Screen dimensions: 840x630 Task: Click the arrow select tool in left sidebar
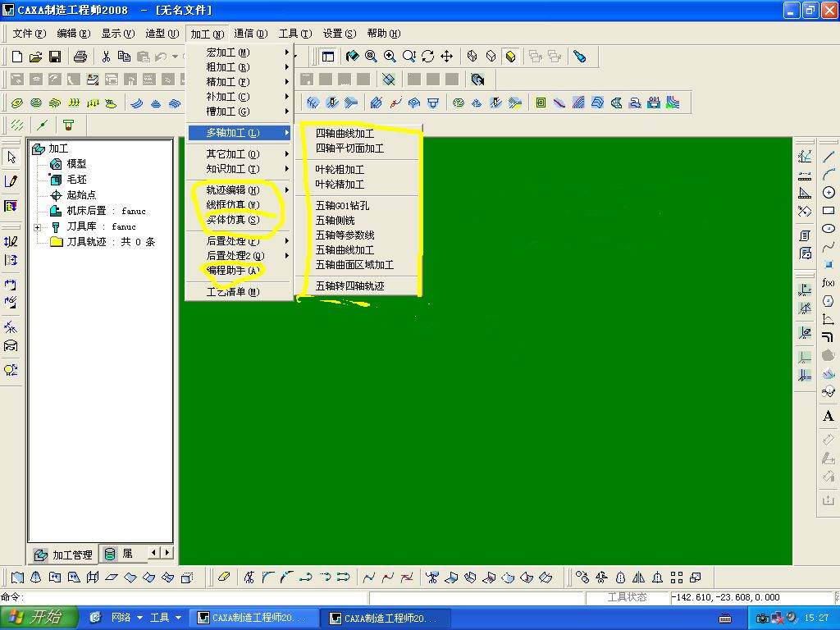pyautogui.click(x=11, y=157)
